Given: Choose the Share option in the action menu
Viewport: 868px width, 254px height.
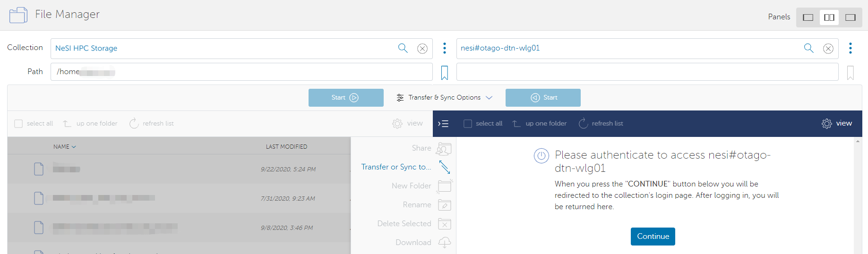Looking at the screenshot, I should point(421,148).
